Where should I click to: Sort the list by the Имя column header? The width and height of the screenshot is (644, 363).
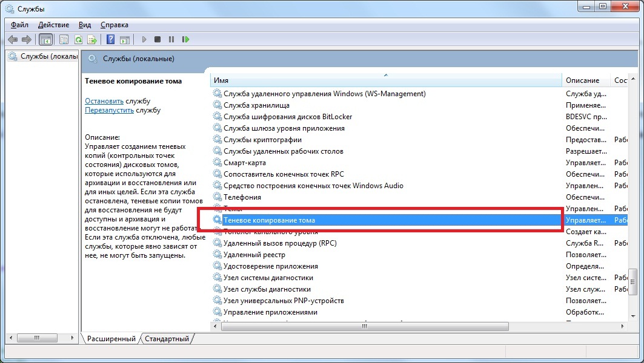click(386, 80)
